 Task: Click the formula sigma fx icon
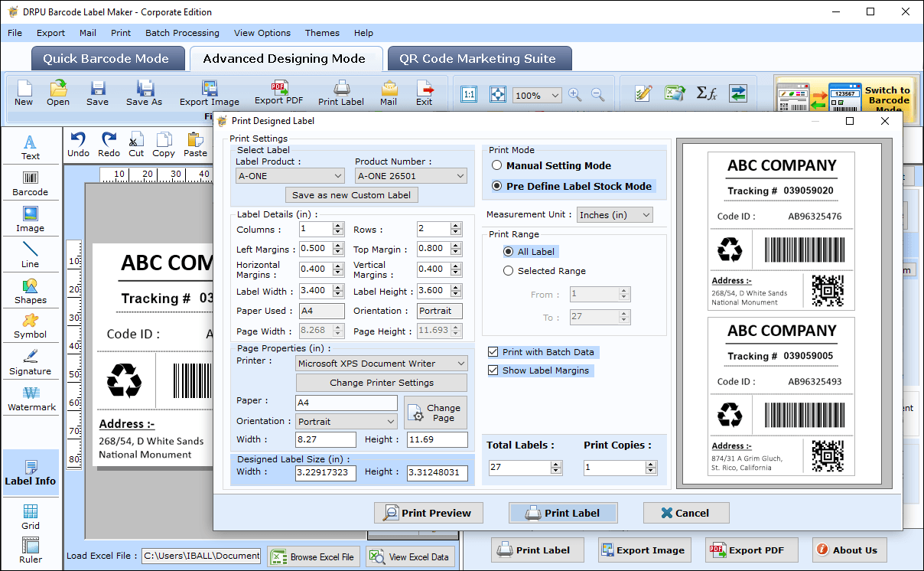point(706,93)
